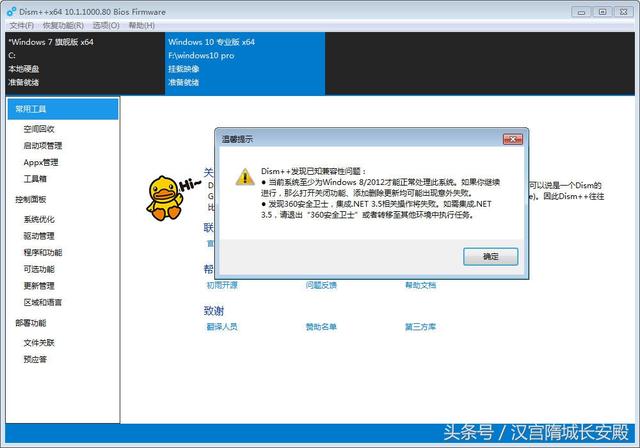Open Appx管理 in the sidebar

tap(41, 162)
